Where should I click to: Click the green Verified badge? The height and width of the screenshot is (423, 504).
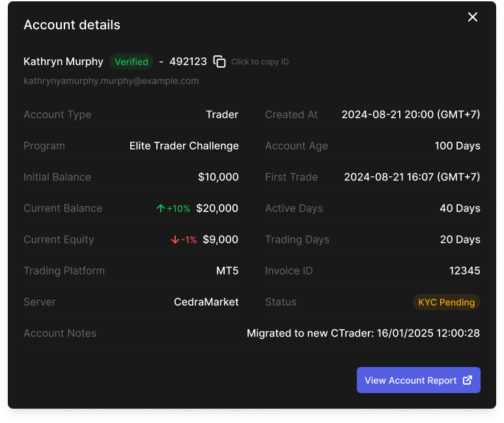[x=132, y=62]
